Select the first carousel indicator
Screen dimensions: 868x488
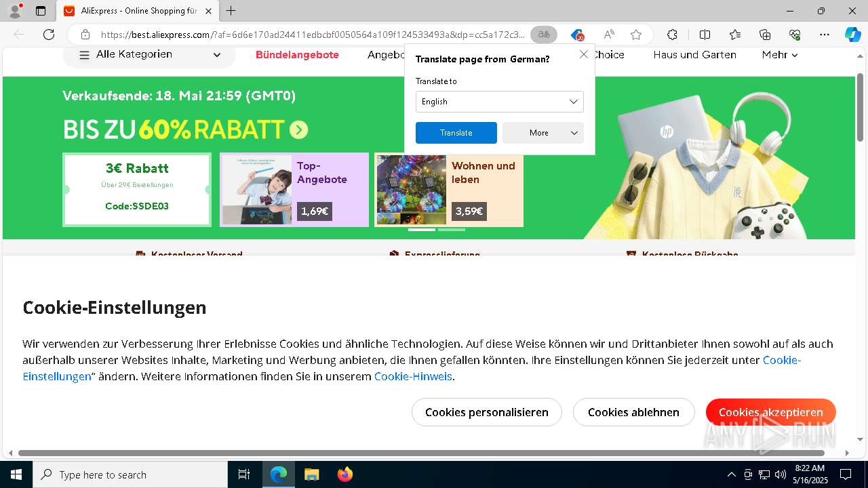[x=421, y=230]
